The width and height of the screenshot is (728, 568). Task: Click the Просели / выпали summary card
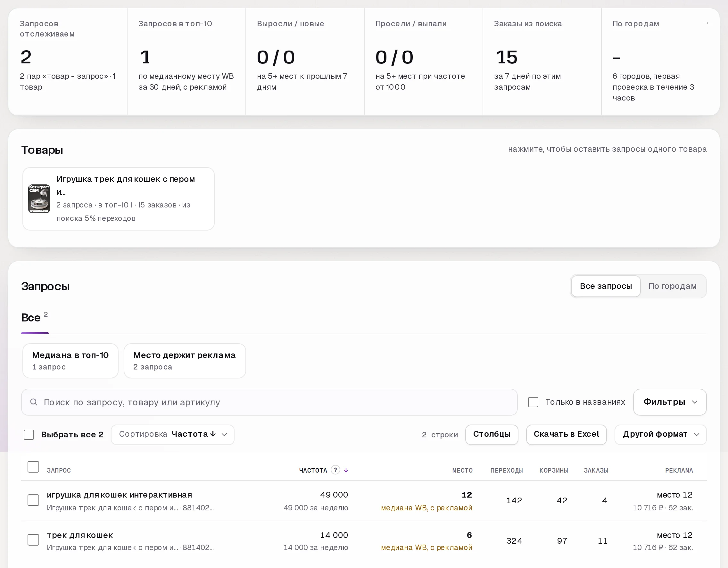click(x=423, y=61)
